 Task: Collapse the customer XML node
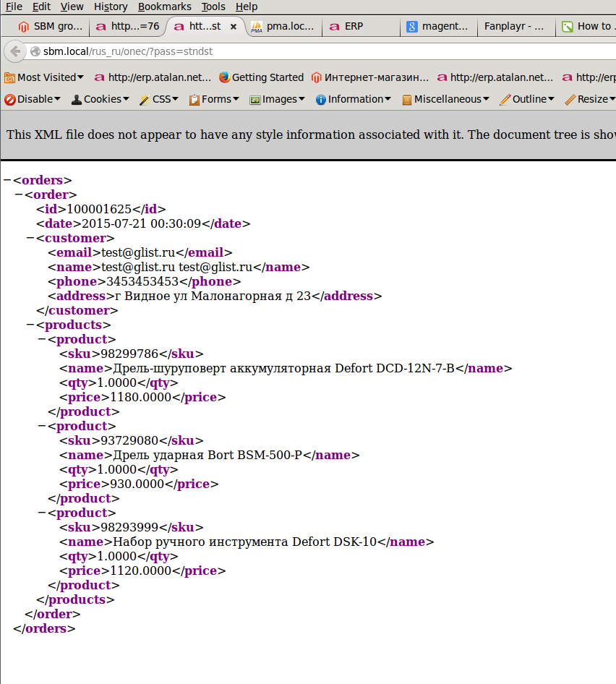30,238
